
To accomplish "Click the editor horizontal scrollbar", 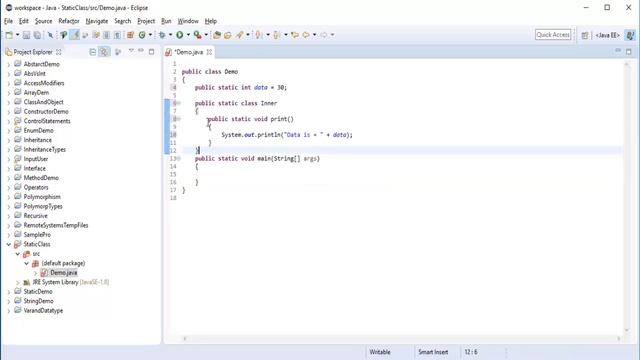I will click(x=402, y=338).
